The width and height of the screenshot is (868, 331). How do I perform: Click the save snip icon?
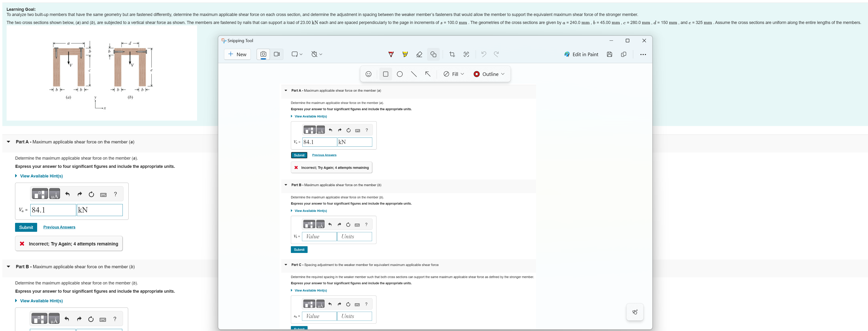[609, 54]
